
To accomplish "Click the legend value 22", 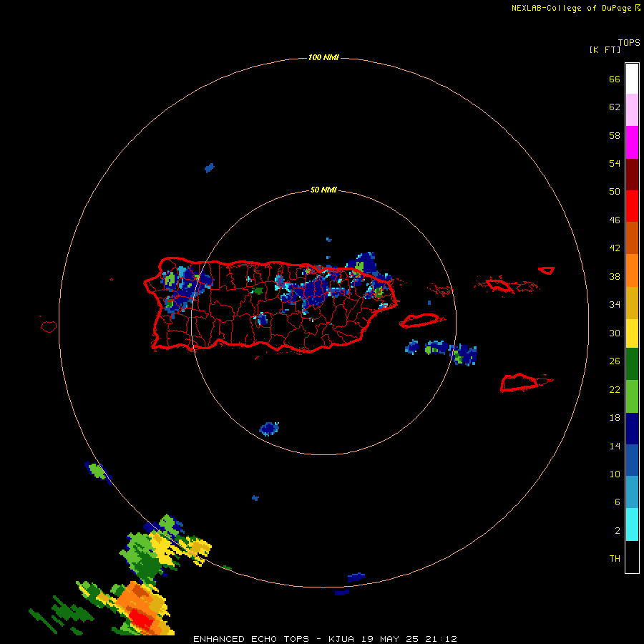I will point(615,389).
